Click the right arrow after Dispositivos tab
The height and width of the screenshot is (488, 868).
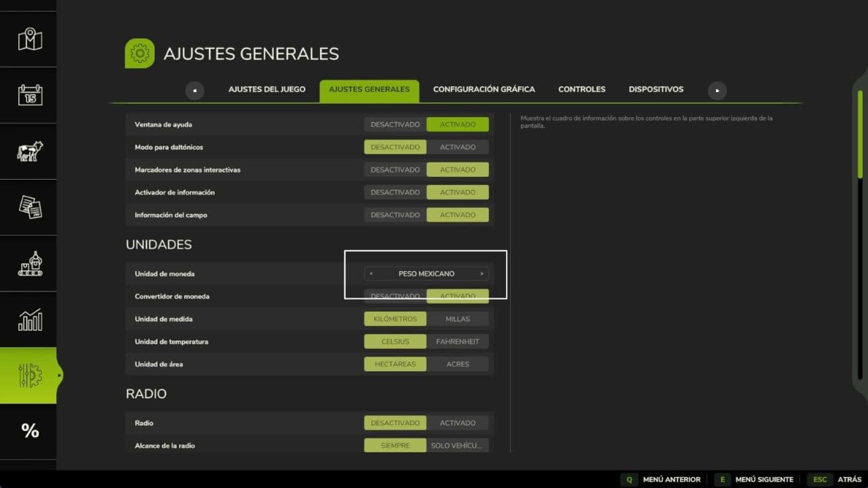[717, 90]
